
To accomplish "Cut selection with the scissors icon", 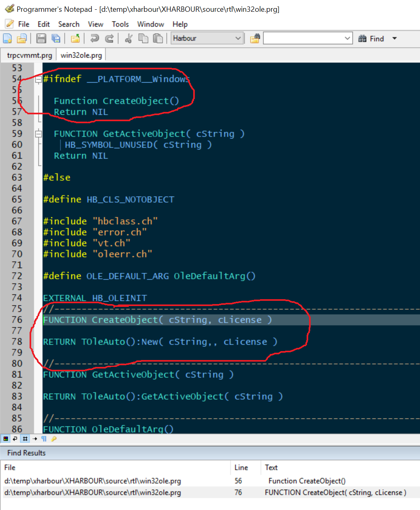I will (x=129, y=39).
